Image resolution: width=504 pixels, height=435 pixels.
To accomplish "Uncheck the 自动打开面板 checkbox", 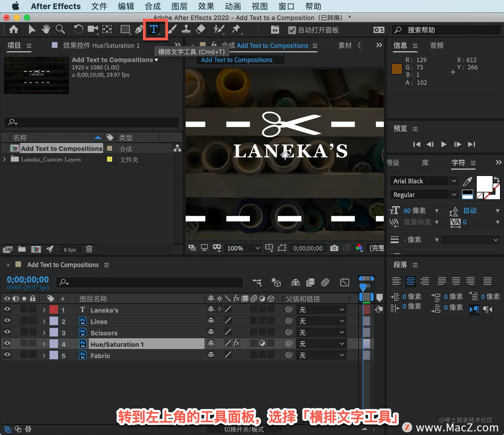I will click(x=292, y=30).
